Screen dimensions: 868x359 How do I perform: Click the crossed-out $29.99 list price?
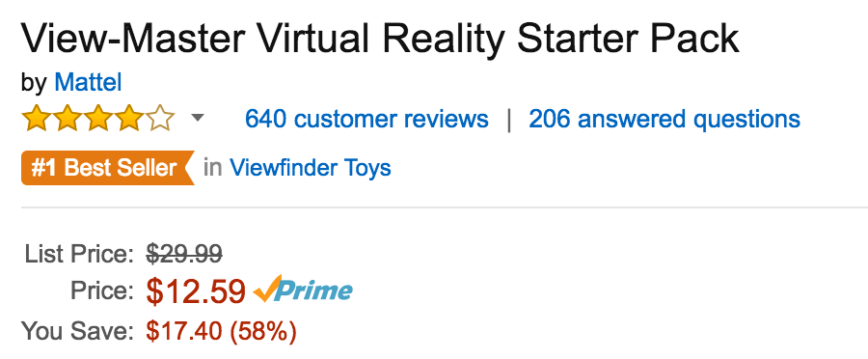(184, 255)
